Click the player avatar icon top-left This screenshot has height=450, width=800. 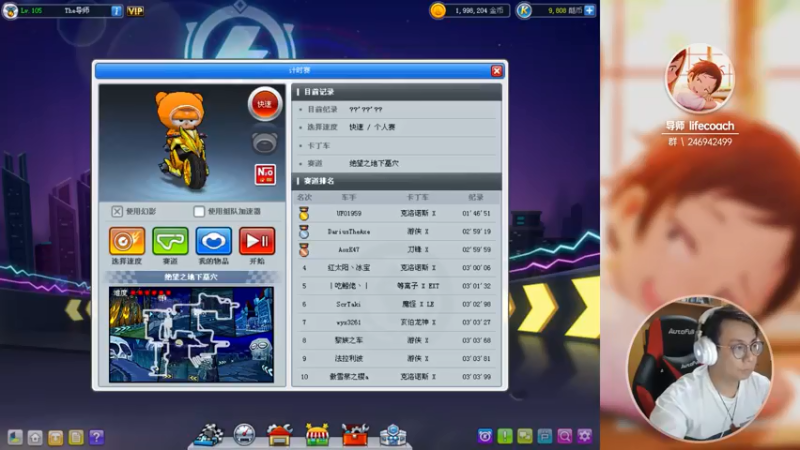10,10
